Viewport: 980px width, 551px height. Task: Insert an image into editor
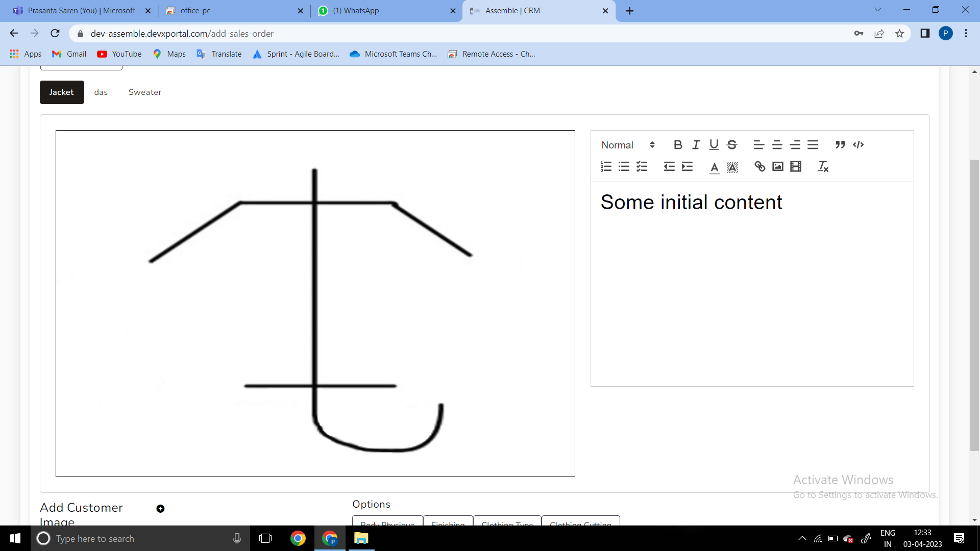click(x=778, y=166)
